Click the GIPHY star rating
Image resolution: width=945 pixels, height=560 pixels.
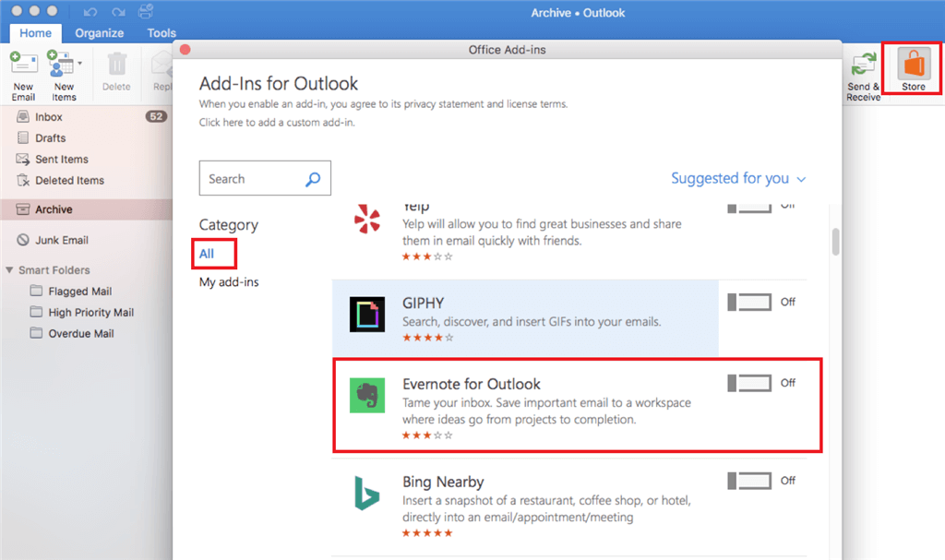(427, 338)
